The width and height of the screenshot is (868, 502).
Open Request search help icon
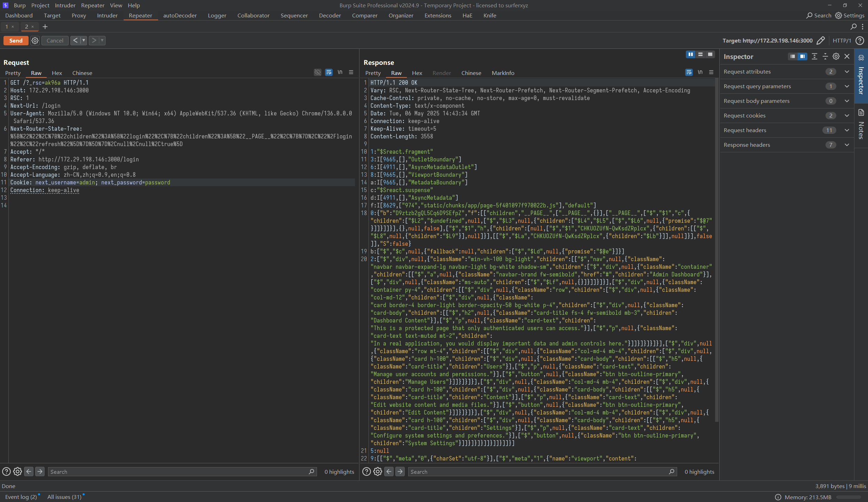[6, 472]
